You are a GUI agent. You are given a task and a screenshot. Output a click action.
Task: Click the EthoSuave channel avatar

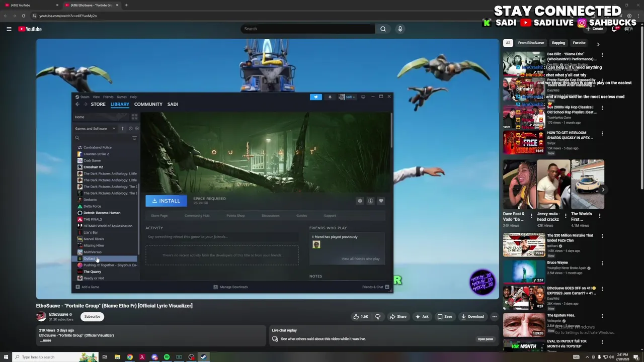tap(41, 316)
